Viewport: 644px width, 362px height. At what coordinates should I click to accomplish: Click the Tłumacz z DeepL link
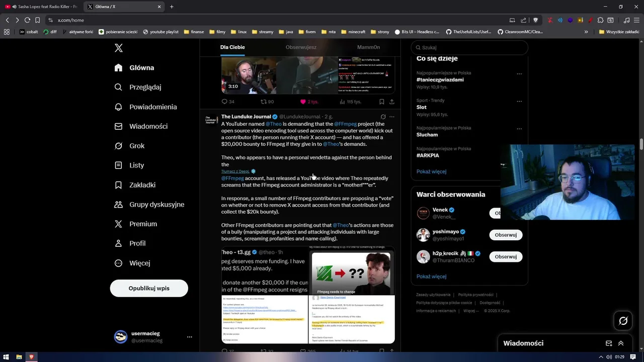[x=235, y=171]
